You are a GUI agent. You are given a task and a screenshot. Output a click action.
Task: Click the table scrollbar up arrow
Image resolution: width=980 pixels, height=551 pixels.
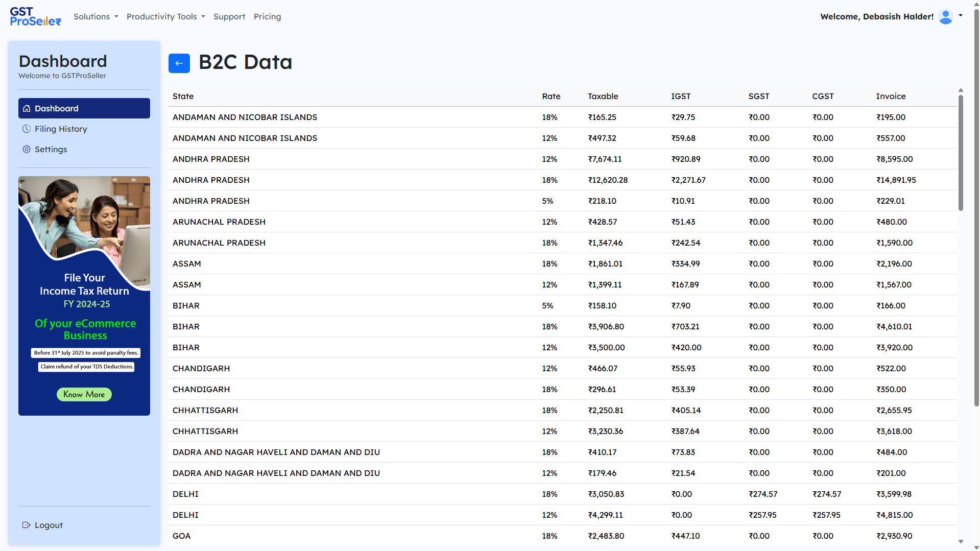[961, 90]
